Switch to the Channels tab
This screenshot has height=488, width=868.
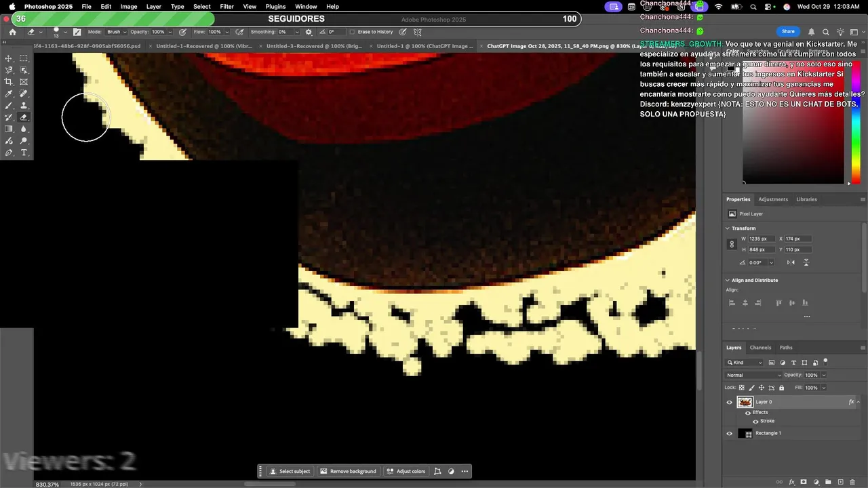pyautogui.click(x=760, y=348)
